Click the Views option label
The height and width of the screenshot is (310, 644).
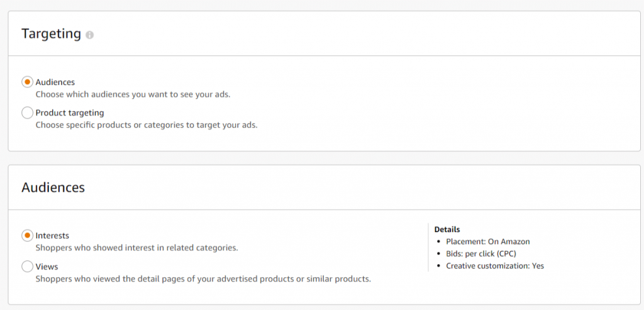tap(47, 267)
